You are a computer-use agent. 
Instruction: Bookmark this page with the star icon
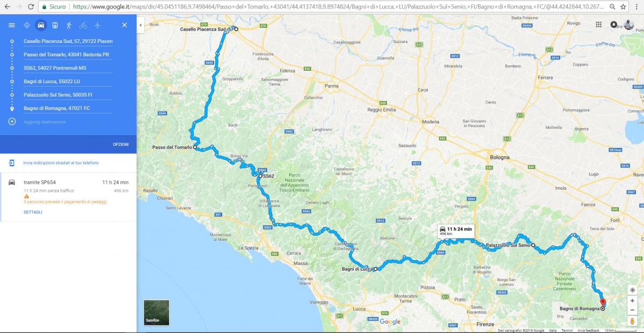(x=623, y=6)
